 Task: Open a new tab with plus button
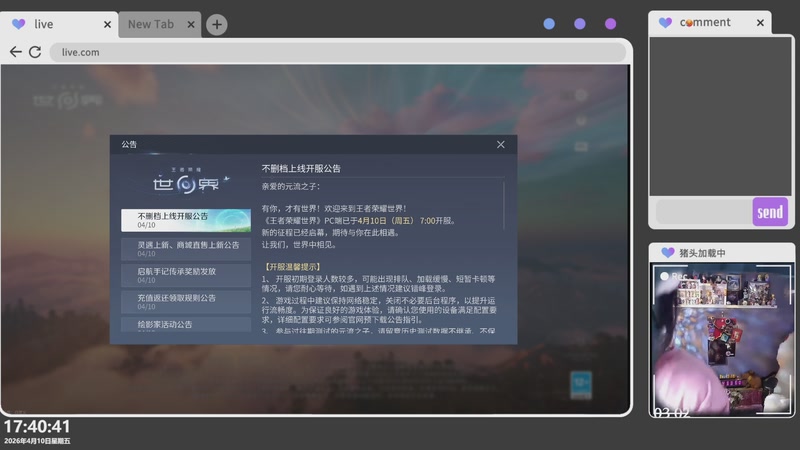[x=217, y=24]
